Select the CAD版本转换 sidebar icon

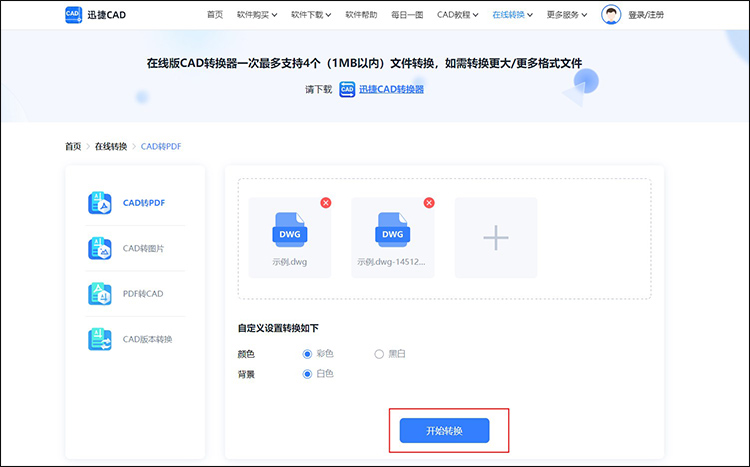(x=99, y=339)
